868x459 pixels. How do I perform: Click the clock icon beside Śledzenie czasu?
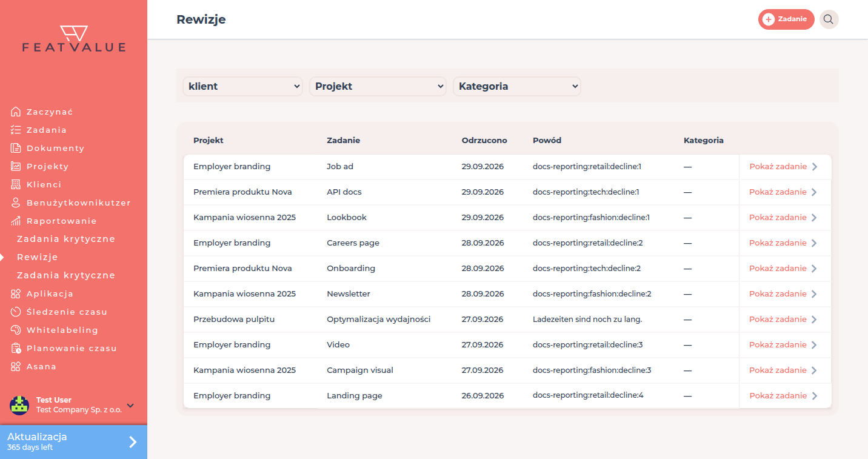(16, 312)
